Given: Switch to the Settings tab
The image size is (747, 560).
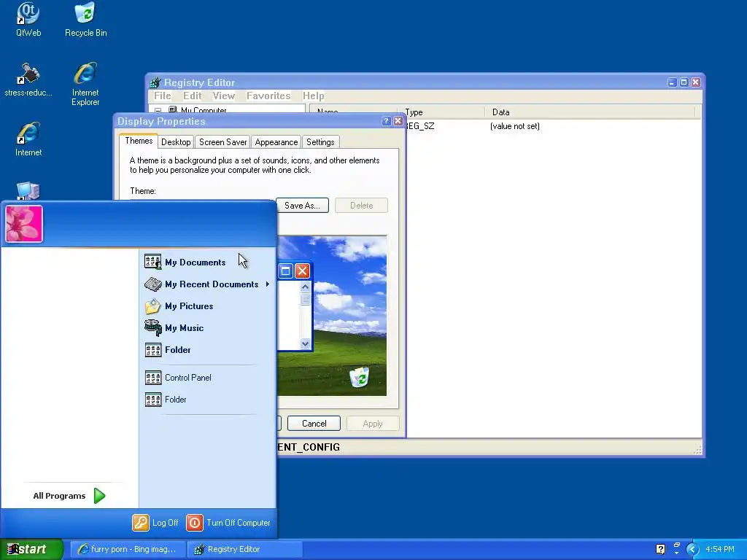Looking at the screenshot, I should pos(320,142).
